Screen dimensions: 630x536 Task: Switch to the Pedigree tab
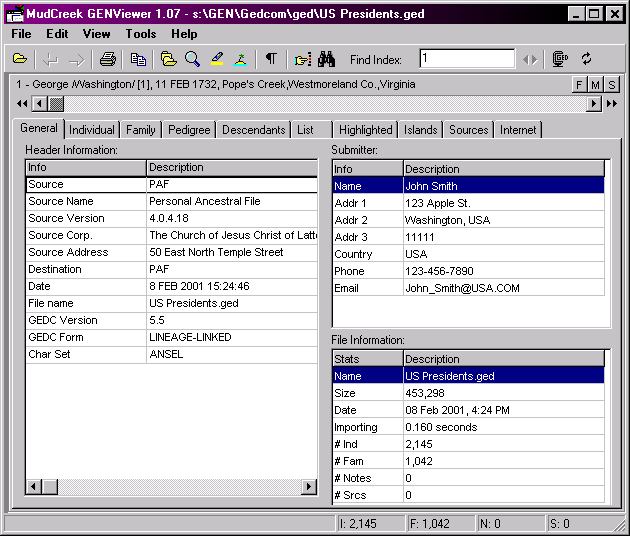pos(189,130)
